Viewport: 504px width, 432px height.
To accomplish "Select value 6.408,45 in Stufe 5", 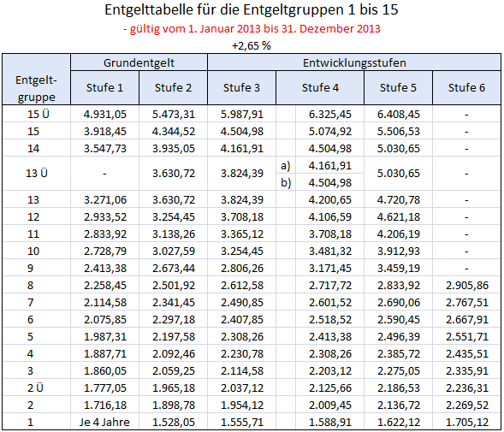I will point(398,114).
